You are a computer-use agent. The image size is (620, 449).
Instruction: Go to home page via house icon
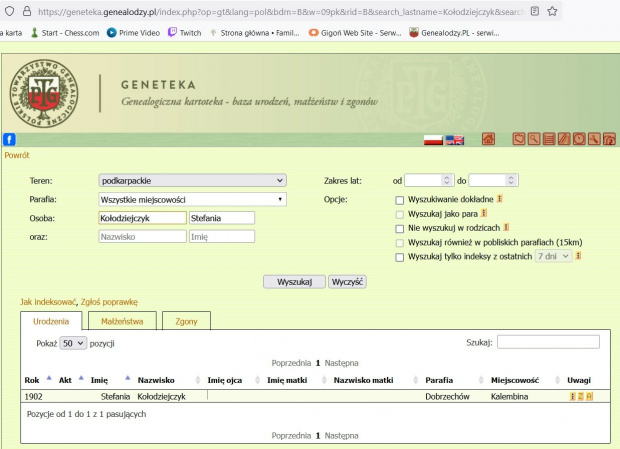pos(489,139)
